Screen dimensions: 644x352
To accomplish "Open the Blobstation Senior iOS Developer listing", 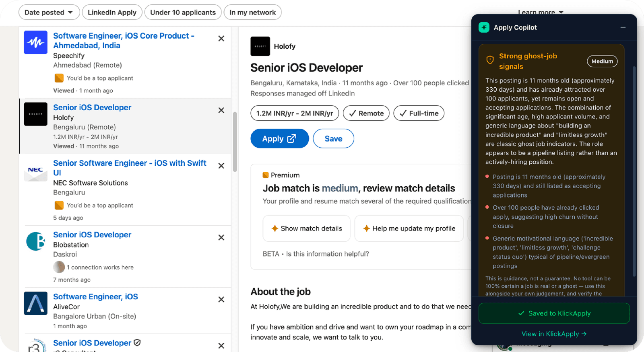I will pyautogui.click(x=92, y=235).
